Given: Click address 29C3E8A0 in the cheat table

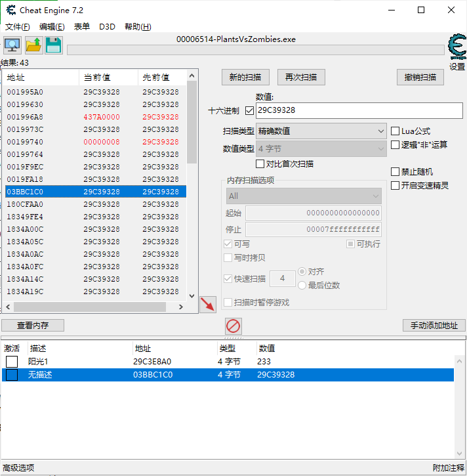Looking at the screenshot, I should click(152, 362).
